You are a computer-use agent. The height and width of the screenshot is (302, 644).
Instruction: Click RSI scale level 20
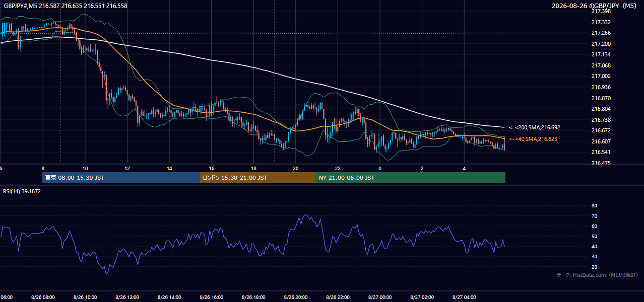[594, 267]
